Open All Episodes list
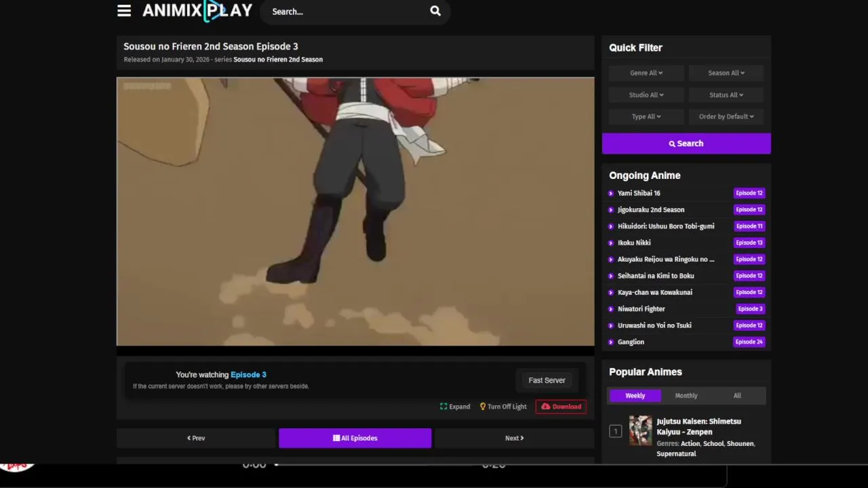The image size is (868, 488). [355, 439]
